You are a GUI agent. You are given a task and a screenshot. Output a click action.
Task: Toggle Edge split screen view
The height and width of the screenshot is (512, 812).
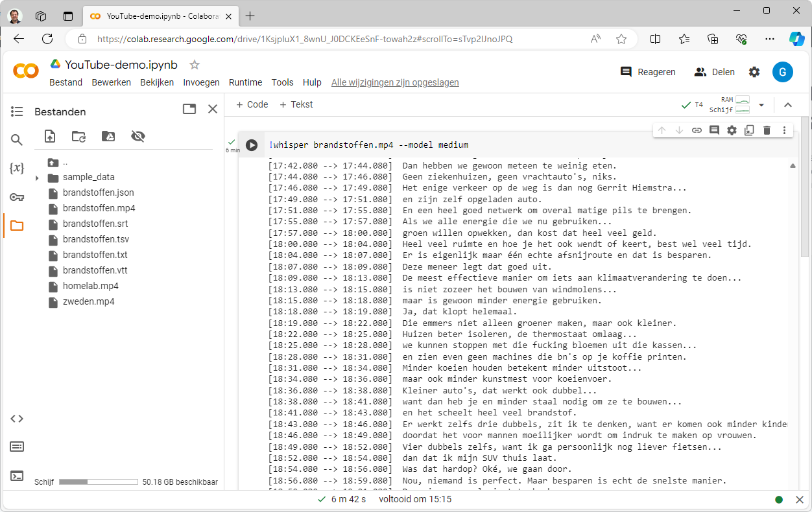(x=655, y=39)
